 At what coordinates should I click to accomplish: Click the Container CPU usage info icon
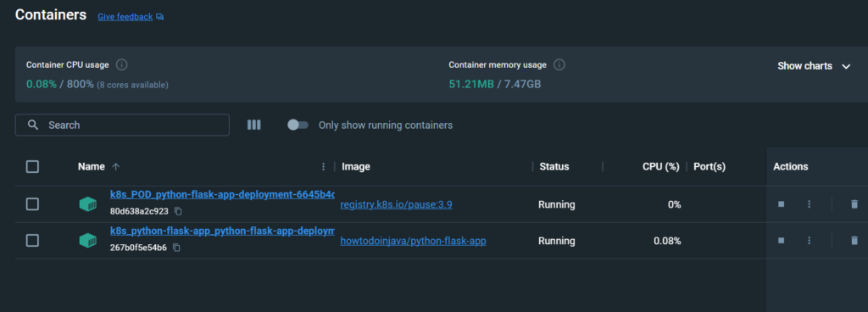coord(122,64)
